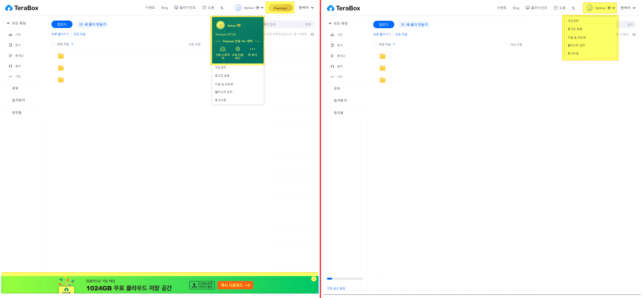Toggle select-all checkbox in left file list
644x298 pixels.
click(x=53, y=44)
